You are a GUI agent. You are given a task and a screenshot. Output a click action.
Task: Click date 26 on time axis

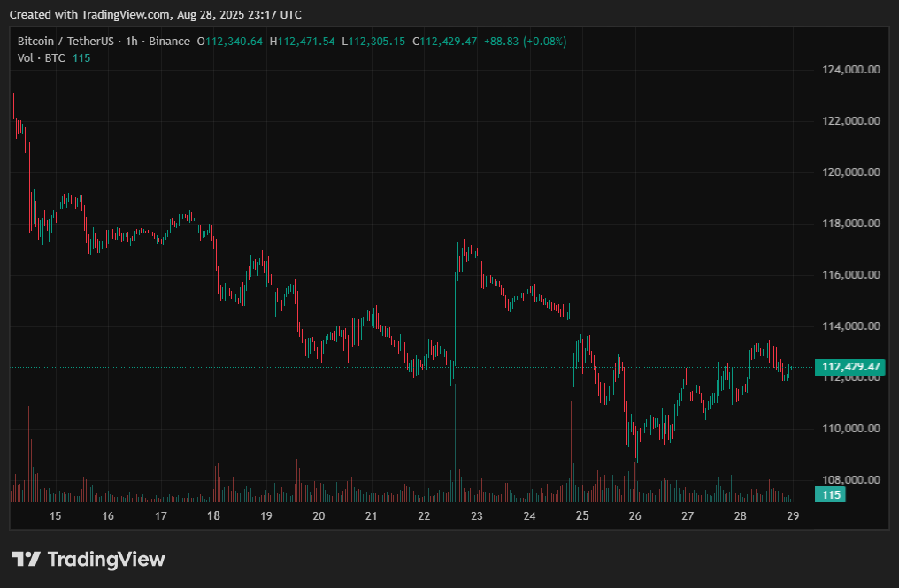pyautogui.click(x=634, y=516)
